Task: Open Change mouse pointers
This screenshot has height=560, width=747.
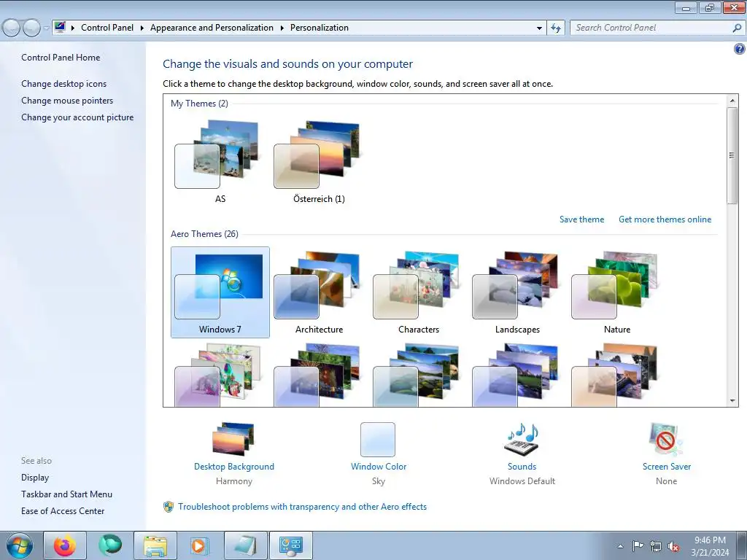Action: (x=67, y=101)
